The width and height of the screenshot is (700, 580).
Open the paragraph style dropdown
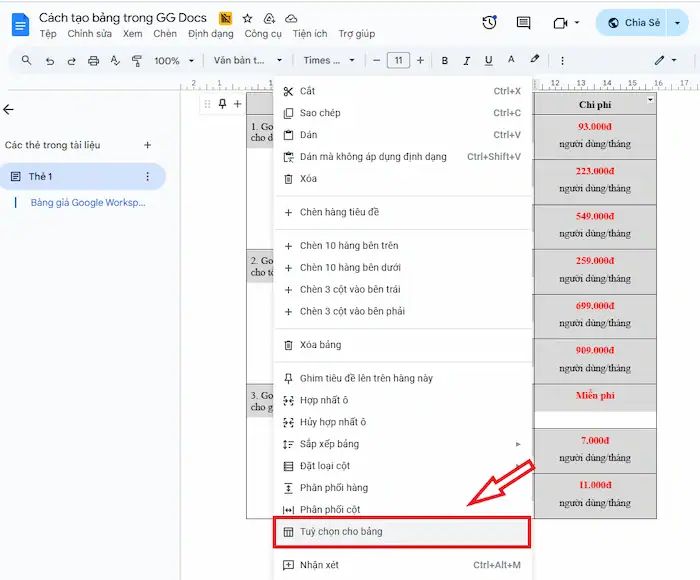click(x=248, y=61)
